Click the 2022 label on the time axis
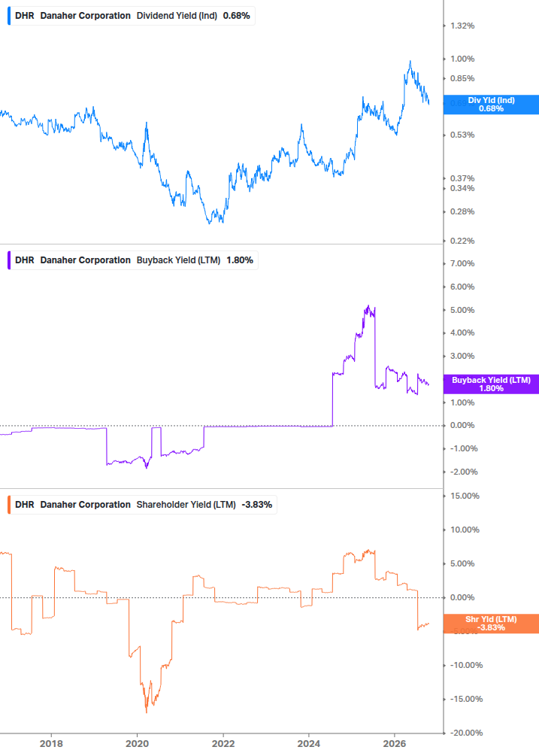Viewport: 539px width, 756px height. [x=223, y=743]
